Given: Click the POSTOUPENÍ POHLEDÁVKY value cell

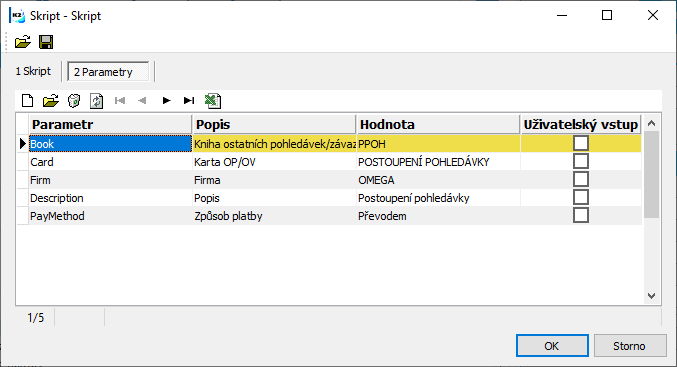Looking at the screenshot, I should pyautogui.click(x=438, y=162).
